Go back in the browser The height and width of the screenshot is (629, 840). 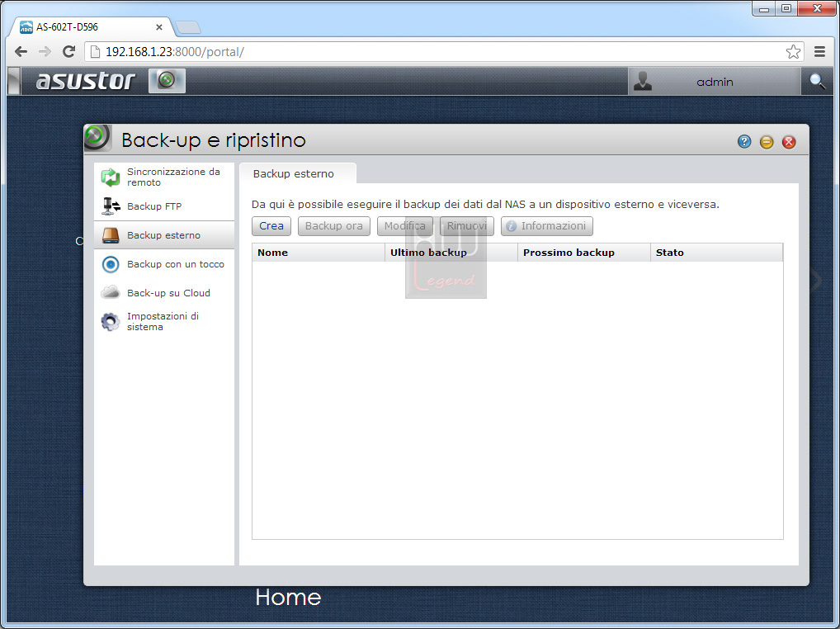coord(21,52)
